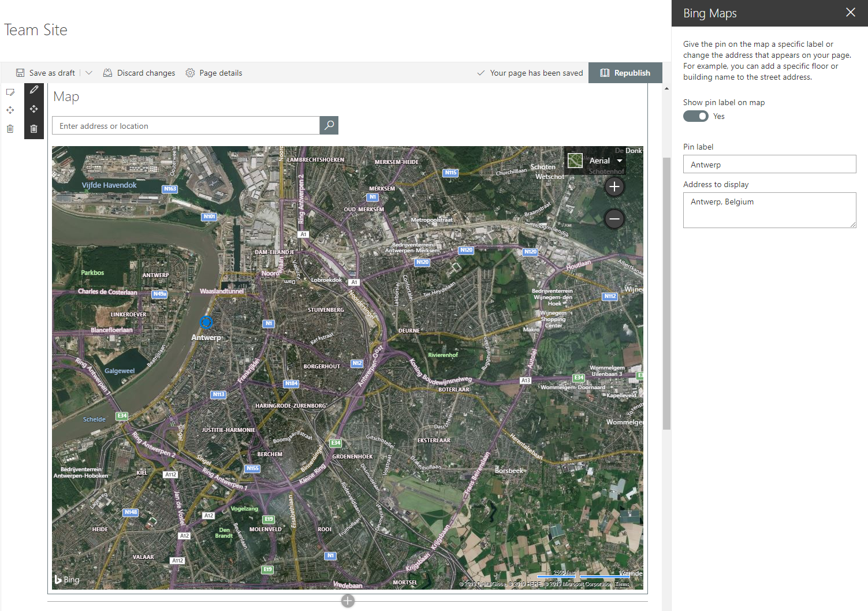The width and height of the screenshot is (868, 611).
Task: Click the DEURNE label on the map
Action: click(x=409, y=330)
